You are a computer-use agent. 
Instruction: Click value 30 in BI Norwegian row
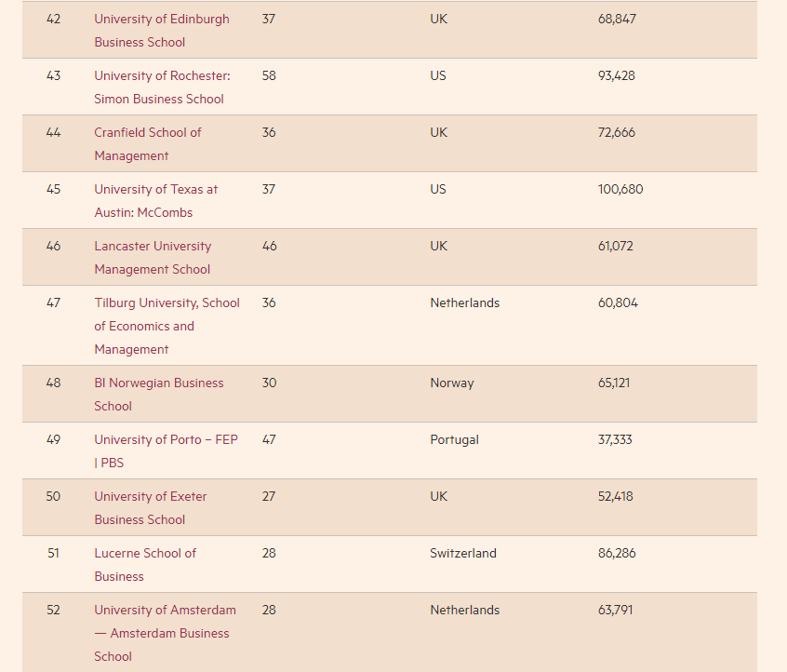[x=269, y=383]
